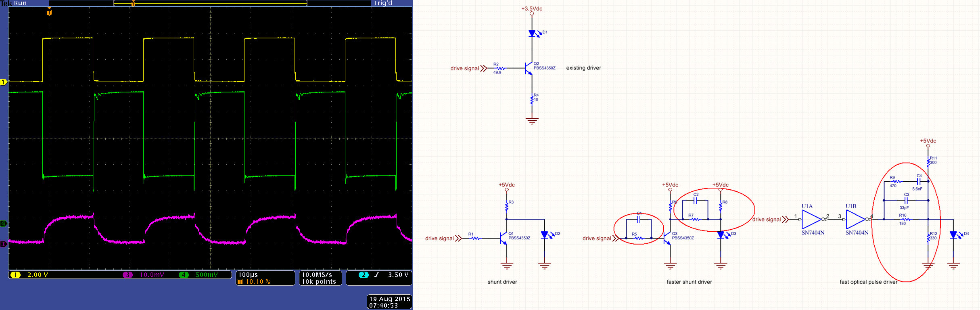Image resolution: width=980 pixels, height=310 pixels.
Task: Click the fast optical pulse driver caption
Action: click(869, 282)
